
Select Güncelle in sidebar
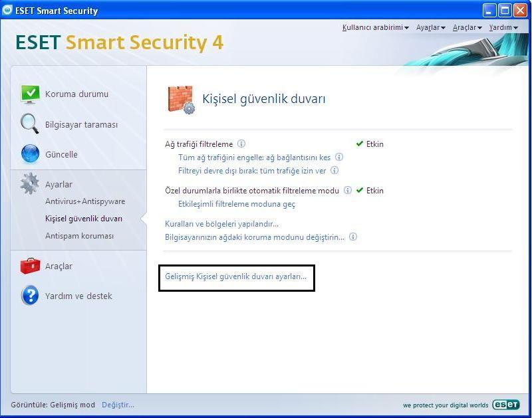61,154
